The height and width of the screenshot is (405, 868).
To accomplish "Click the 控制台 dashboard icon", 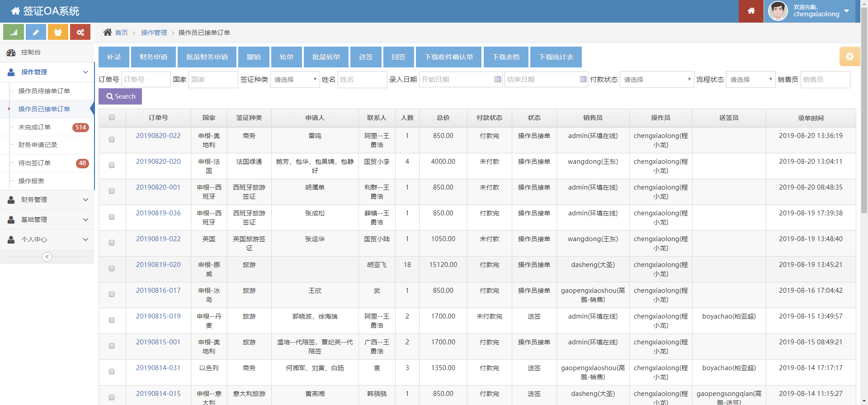I will 11,52.
